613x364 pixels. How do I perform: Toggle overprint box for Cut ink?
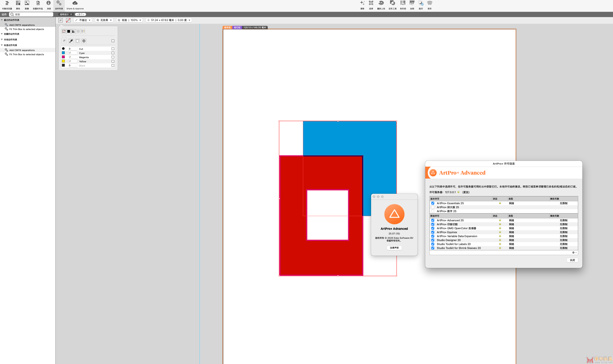click(113, 49)
